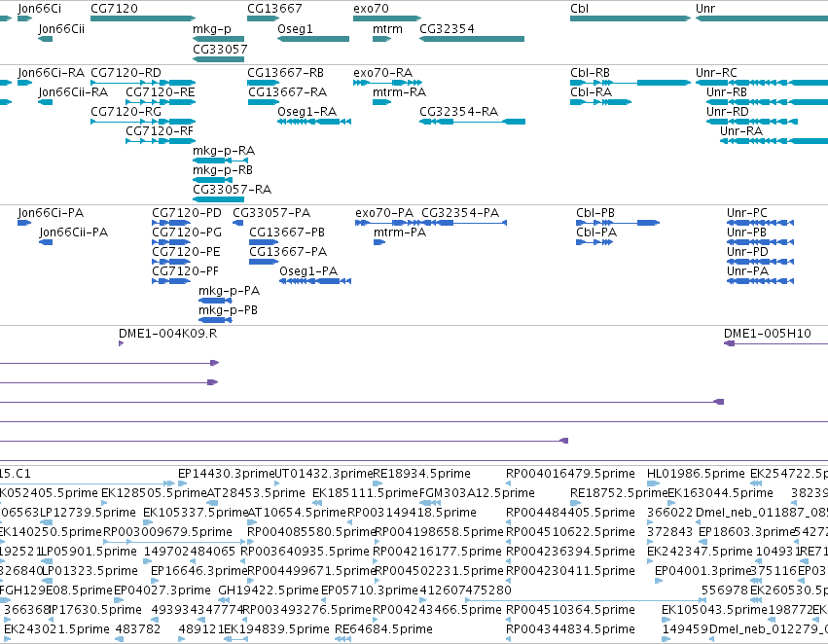Click EST RP004016479.5prime
This screenshot has height=644, width=828.
pos(570,474)
